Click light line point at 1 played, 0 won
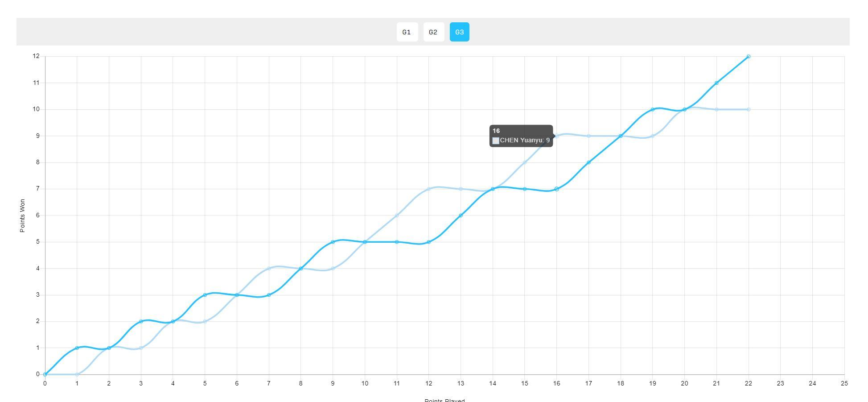 point(77,374)
